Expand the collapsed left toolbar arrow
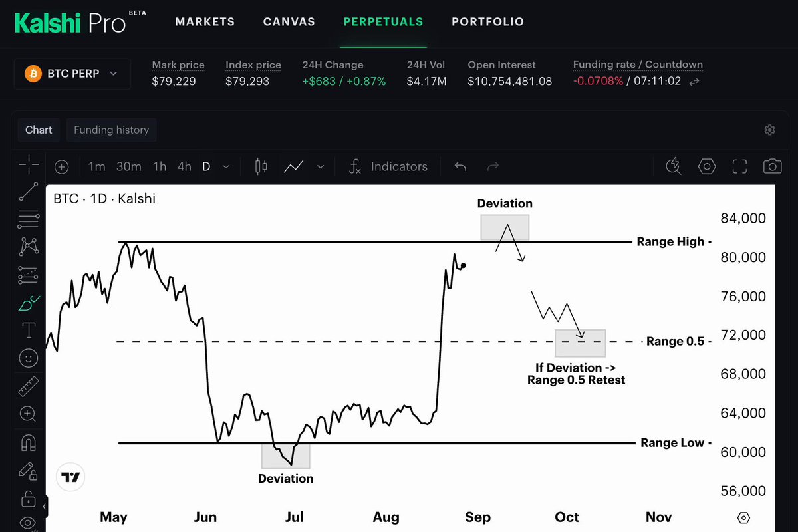This screenshot has width=798, height=532. [x=45, y=507]
